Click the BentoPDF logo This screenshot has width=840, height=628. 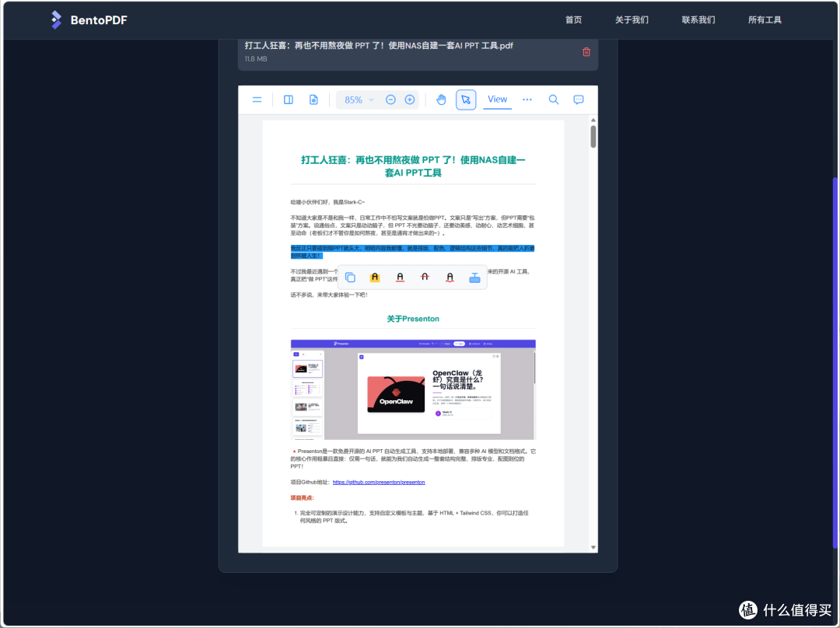tap(56, 19)
